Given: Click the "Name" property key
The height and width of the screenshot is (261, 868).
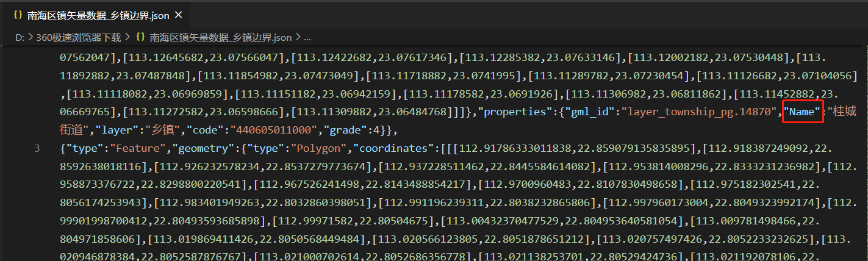Looking at the screenshot, I should coord(803,112).
